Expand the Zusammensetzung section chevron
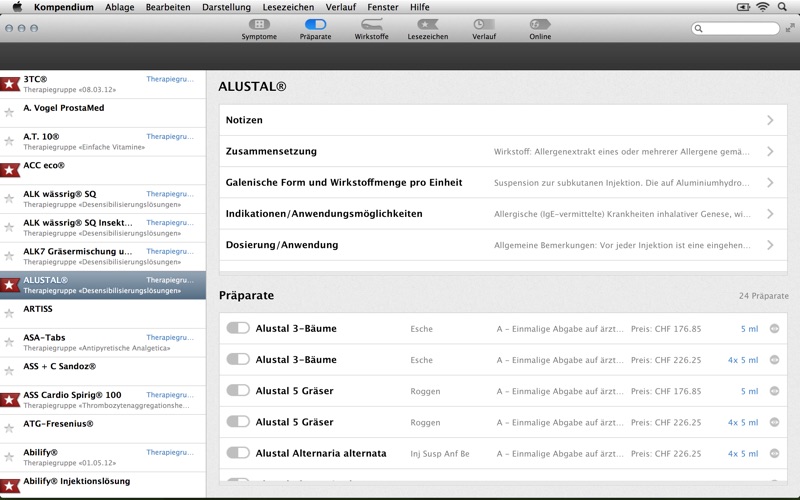 tap(770, 152)
